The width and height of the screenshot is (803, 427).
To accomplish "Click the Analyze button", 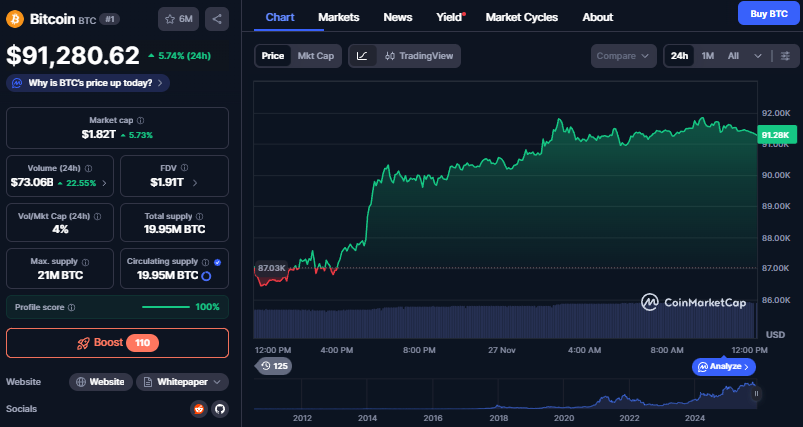I will 724,367.
